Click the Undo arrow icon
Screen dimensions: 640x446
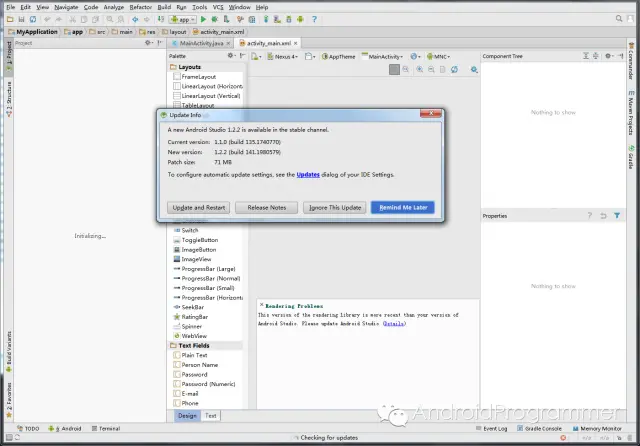47,19
